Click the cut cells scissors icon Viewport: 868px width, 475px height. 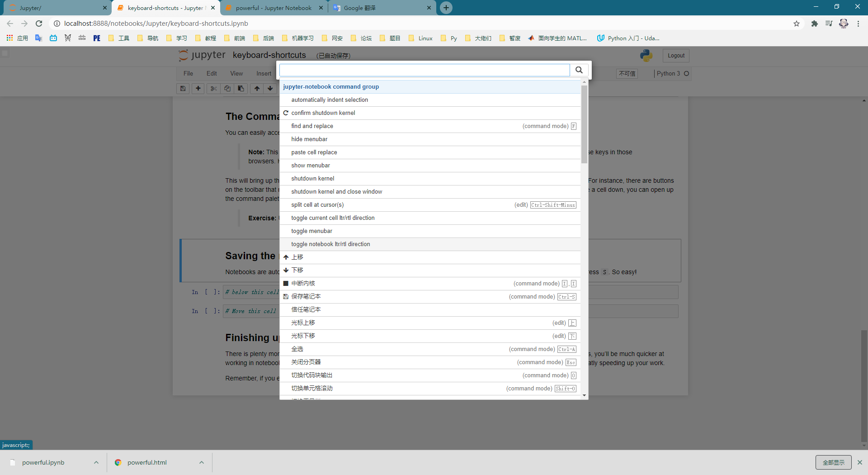tap(213, 89)
